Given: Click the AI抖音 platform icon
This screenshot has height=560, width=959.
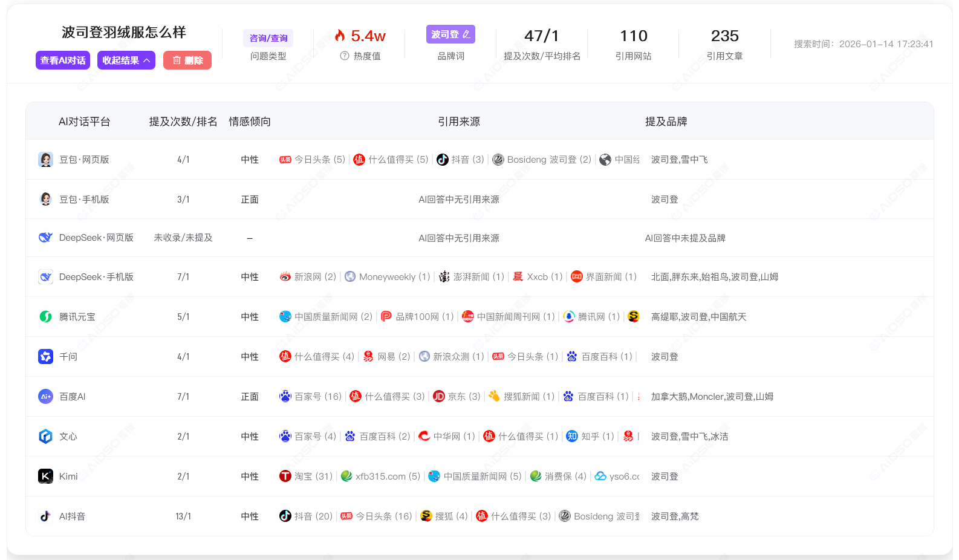Looking at the screenshot, I should pos(45,516).
